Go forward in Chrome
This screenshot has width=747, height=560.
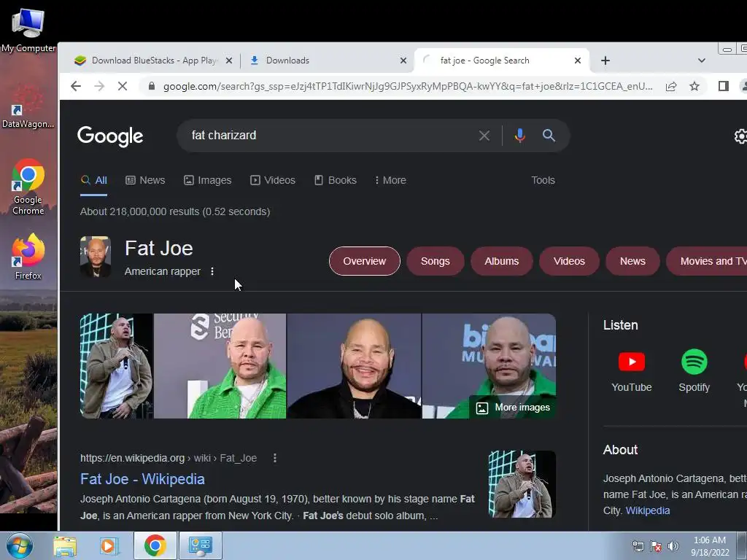pyautogui.click(x=99, y=86)
